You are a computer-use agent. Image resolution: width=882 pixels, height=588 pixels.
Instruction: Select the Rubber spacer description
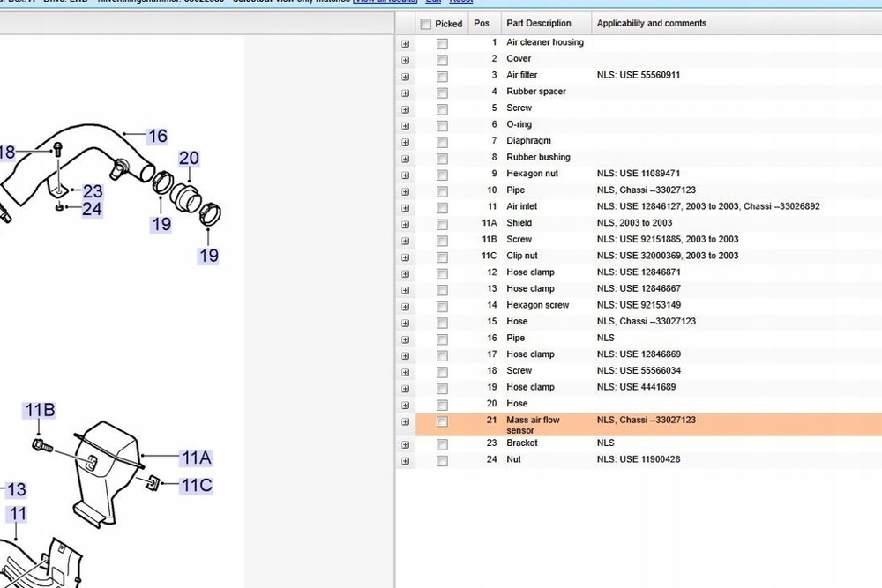pyautogui.click(x=536, y=92)
